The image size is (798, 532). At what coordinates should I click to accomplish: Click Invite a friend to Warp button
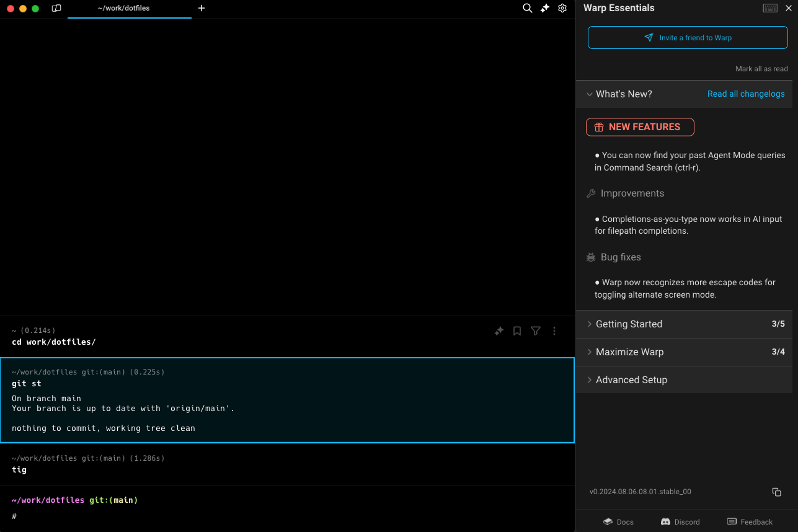[688, 38]
